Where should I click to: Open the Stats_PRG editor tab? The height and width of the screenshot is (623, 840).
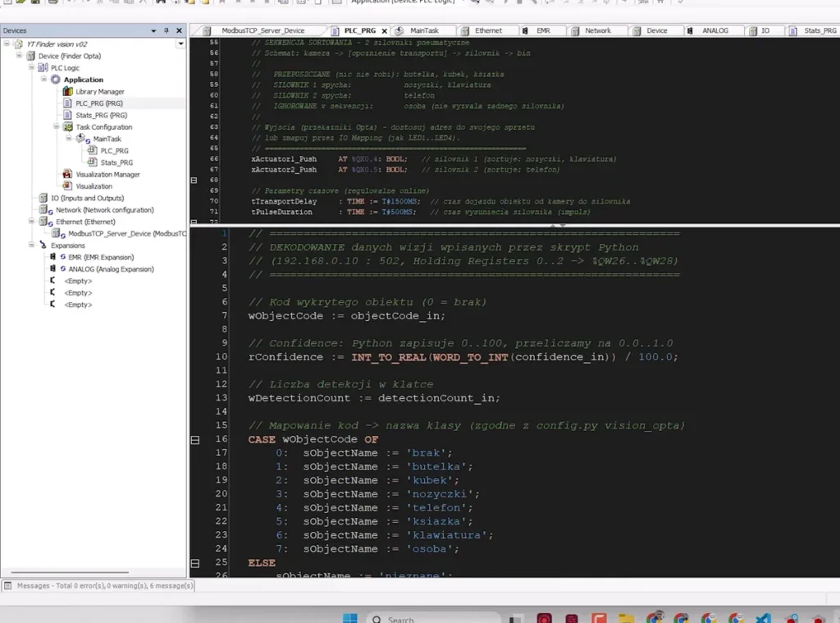click(815, 30)
